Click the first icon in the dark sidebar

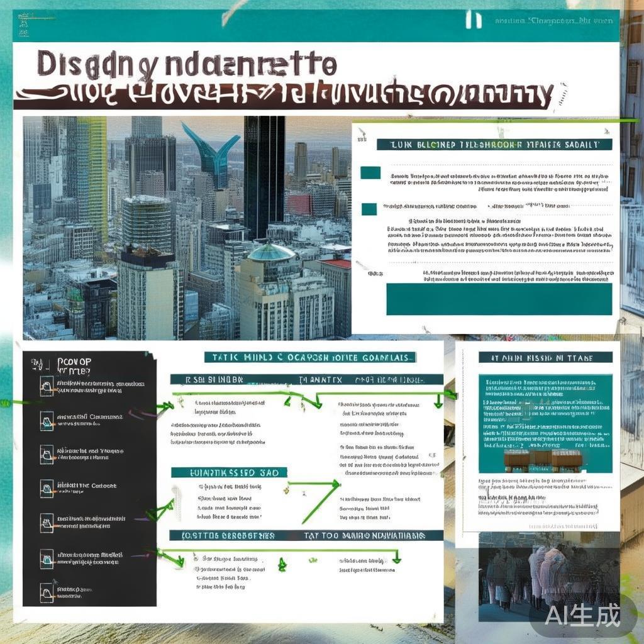(47, 387)
